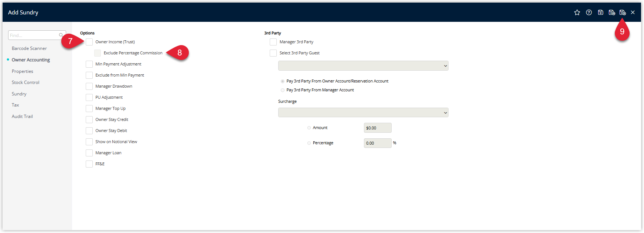644x233 pixels.
Task: Click the Options heading
Action: click(x=88, y=33)
